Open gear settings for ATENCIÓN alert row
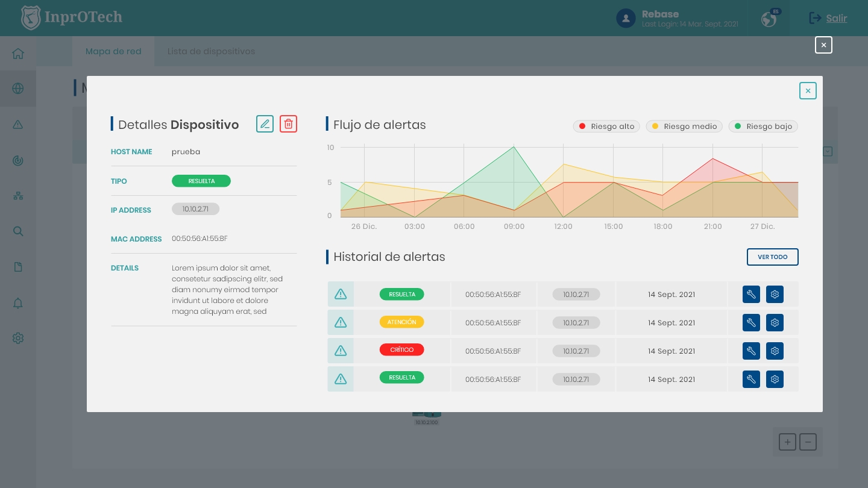The image size is (868, 488). 775,323
